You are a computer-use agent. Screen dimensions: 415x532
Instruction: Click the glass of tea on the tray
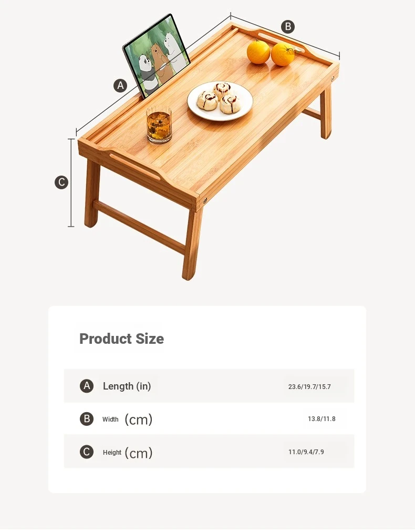tap(159, 125)
